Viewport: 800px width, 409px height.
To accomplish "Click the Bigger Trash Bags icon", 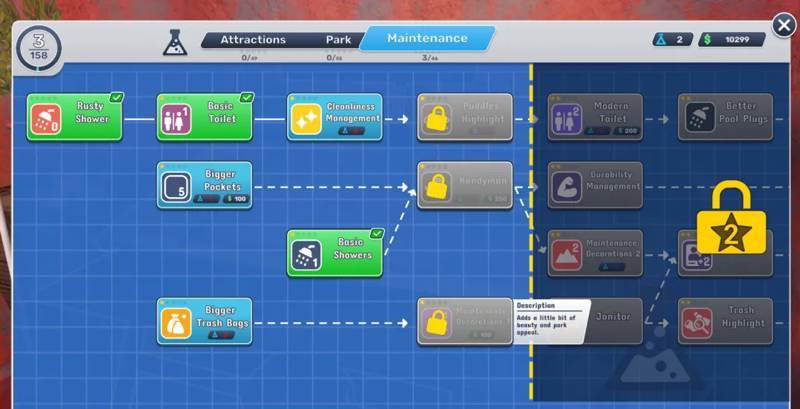I will pyautogui.click(x=176, y=323).
